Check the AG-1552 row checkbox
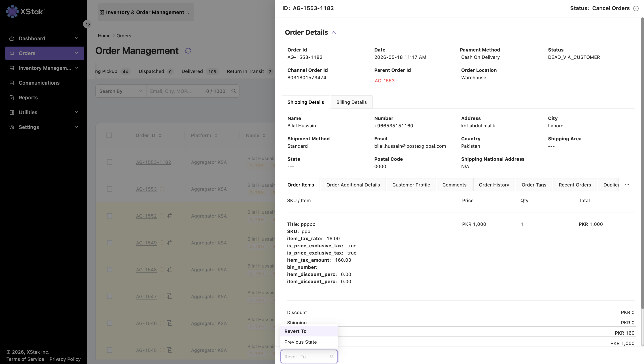 [110, 216]
